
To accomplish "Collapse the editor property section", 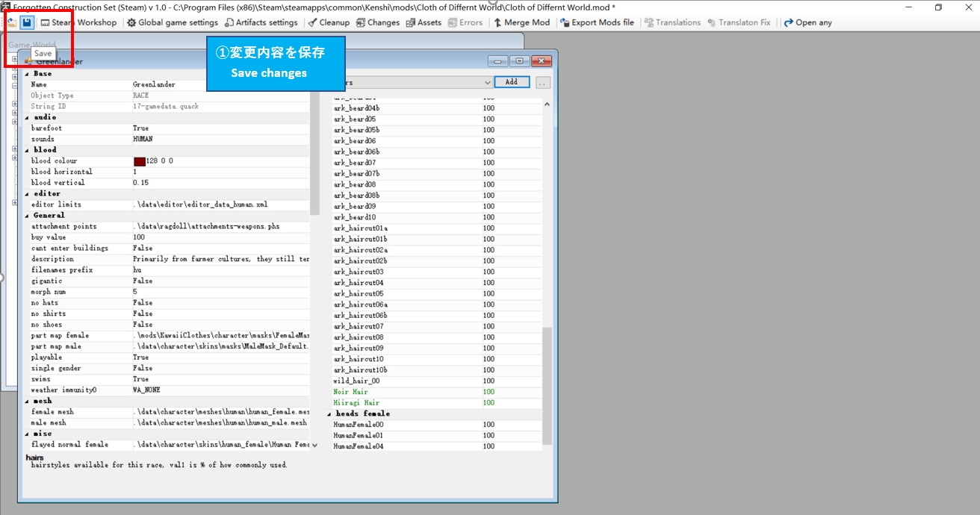I will [x=28, y=193].
